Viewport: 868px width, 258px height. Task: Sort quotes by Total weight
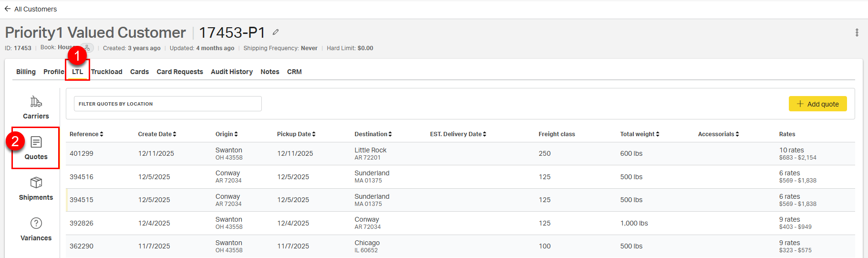coord(640,134)
